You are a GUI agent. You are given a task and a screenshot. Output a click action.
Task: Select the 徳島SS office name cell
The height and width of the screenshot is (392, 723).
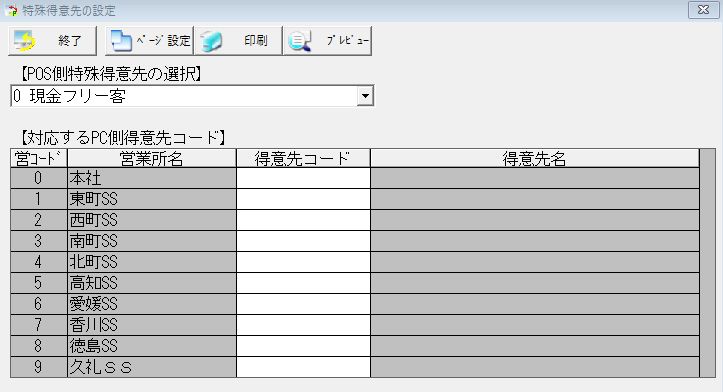tap(152, 346)
